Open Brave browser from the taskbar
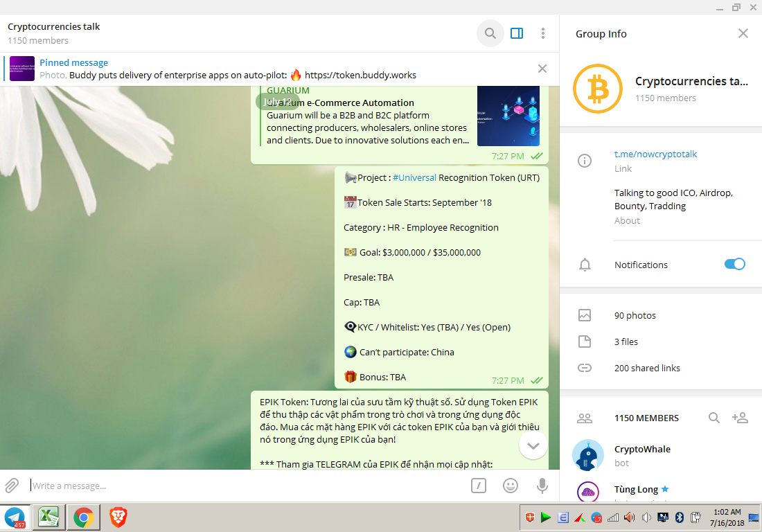 click(x=118, y=517)
